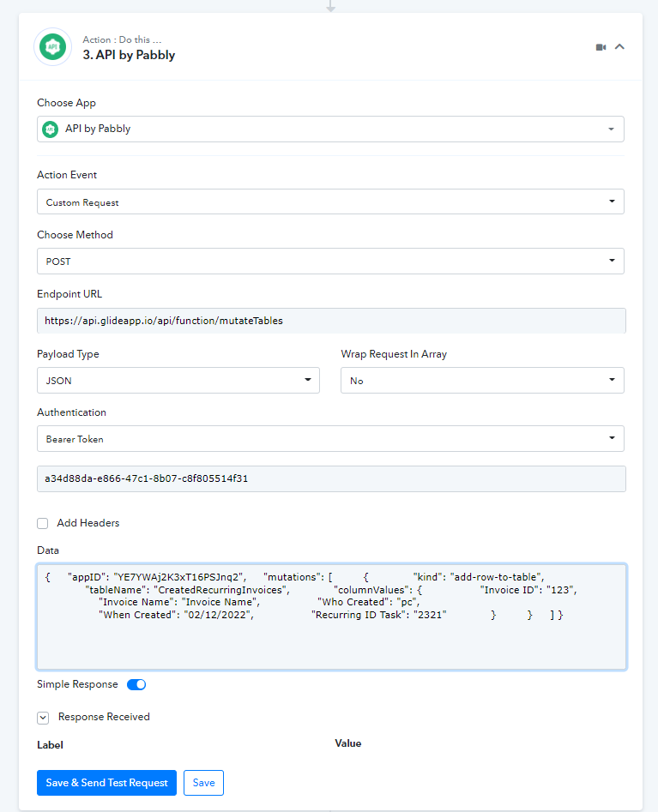Open the Authentication Bearer Token dropdown

330,438
